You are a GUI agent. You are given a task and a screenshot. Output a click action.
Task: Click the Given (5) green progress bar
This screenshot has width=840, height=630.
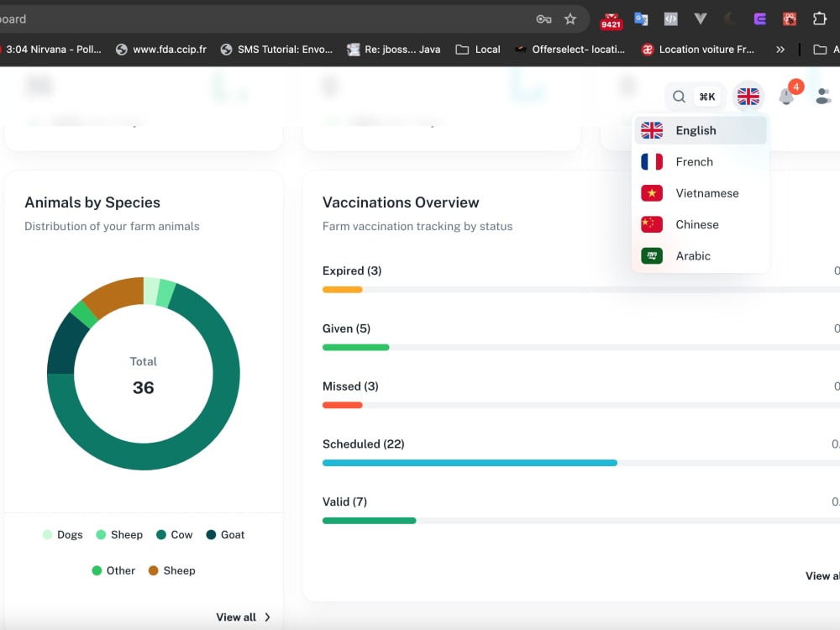(x=355, y=348)
